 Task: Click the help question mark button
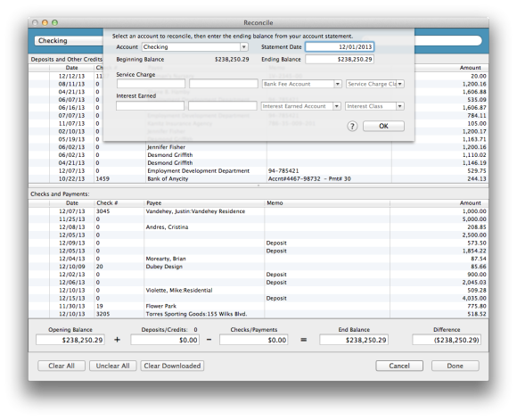[352, 126]
